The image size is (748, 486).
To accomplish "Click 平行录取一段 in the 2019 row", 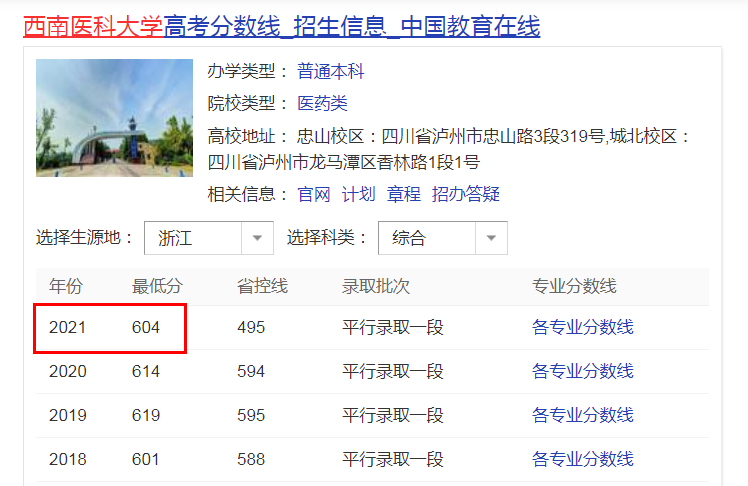I will pos(393,415).
